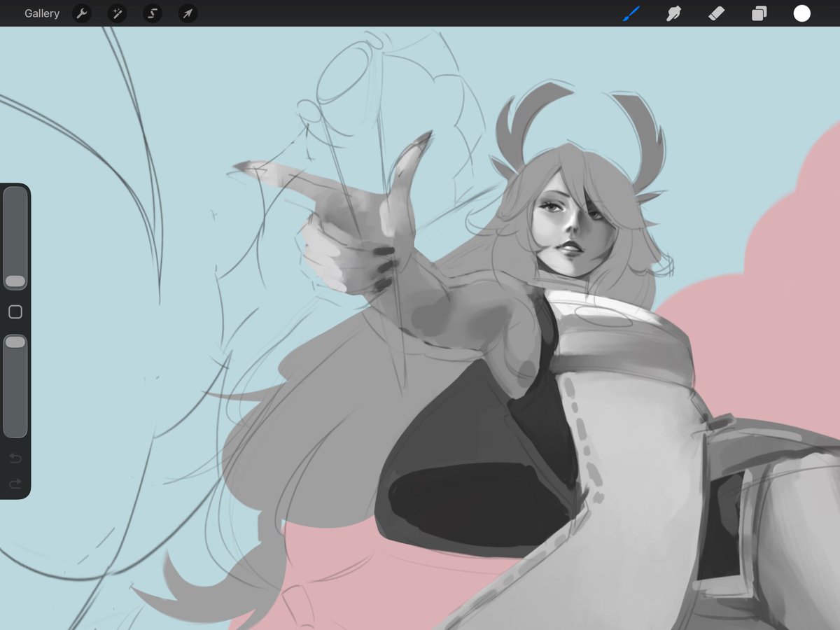Click the brush opacity slider handle
This screenshot has width=840, height=630.
15,342
